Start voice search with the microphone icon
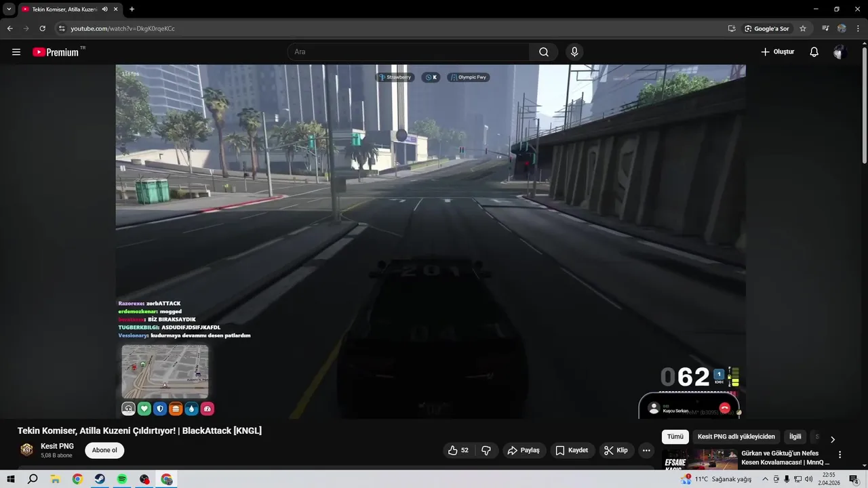Image resolution: width=868 pixels, height=488 pixels. coord(574,52)
